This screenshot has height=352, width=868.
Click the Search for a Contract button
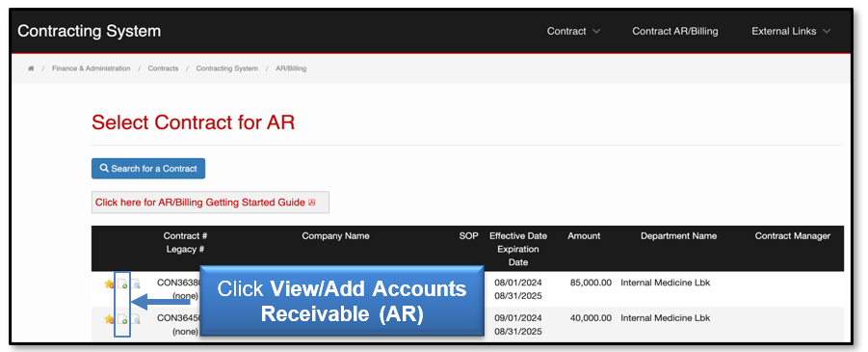pyautogui.click(x=148, y=169)
